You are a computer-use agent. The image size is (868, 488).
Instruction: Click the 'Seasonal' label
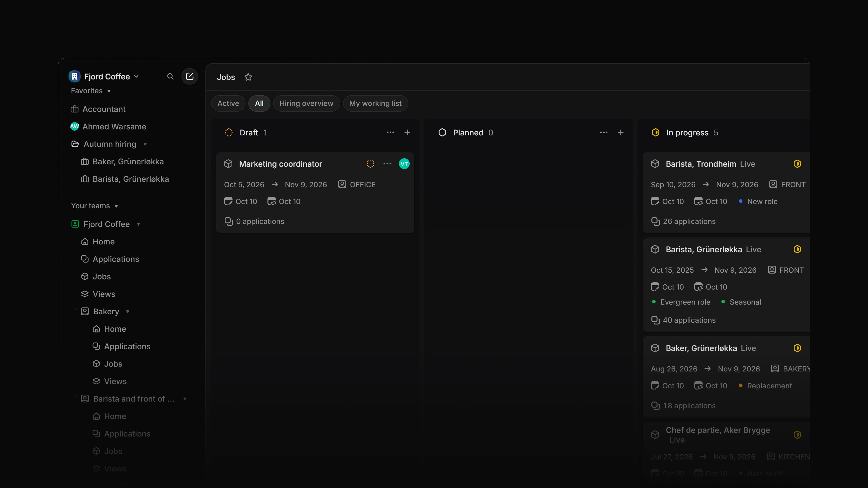[745, 302]
